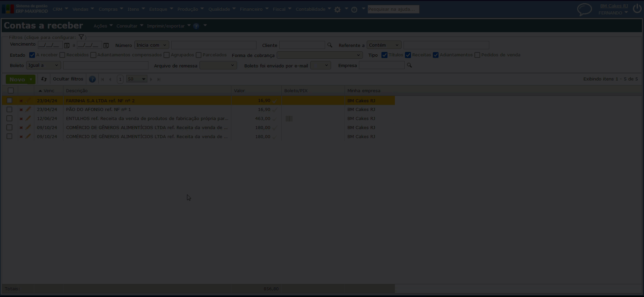Click the ERP MAXIPROD logo

point(25,9)
